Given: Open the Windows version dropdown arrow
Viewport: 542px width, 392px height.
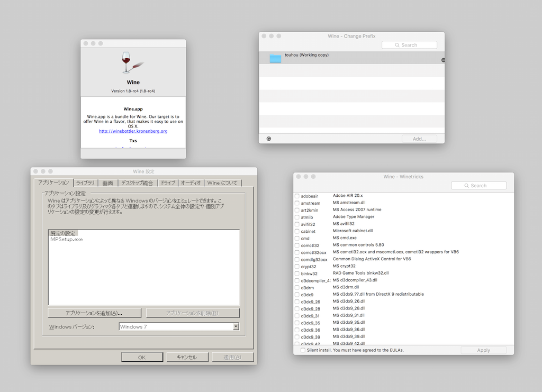Looking at the screenshot, I should click(x=236, y=326).
